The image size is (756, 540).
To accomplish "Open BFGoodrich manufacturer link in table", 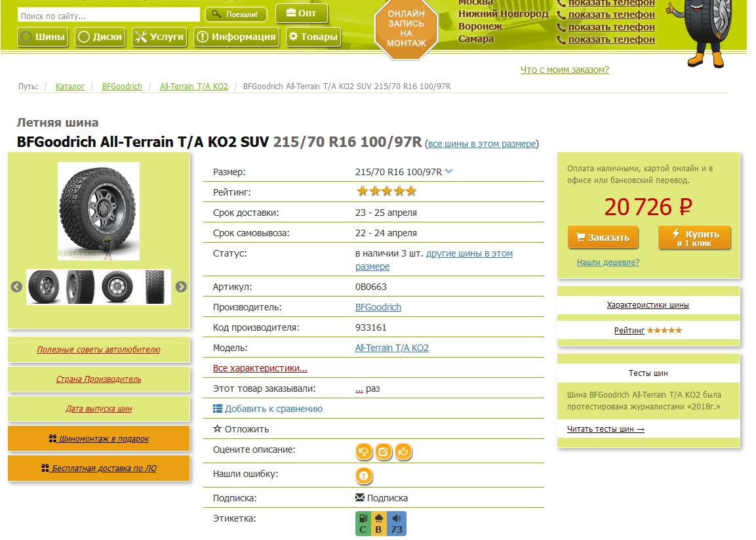I will click(378, 307).
